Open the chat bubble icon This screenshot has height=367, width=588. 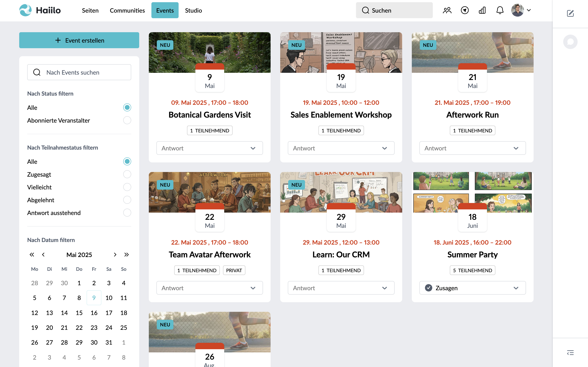pyautogui.click(x=570, y=42)
